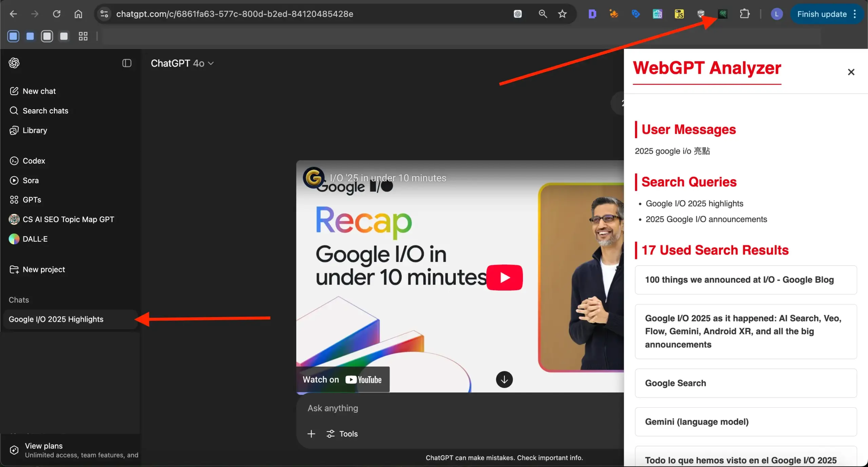Open the zoom magnifier in address bar
The image size is (868, 467).
coord(543,14)
